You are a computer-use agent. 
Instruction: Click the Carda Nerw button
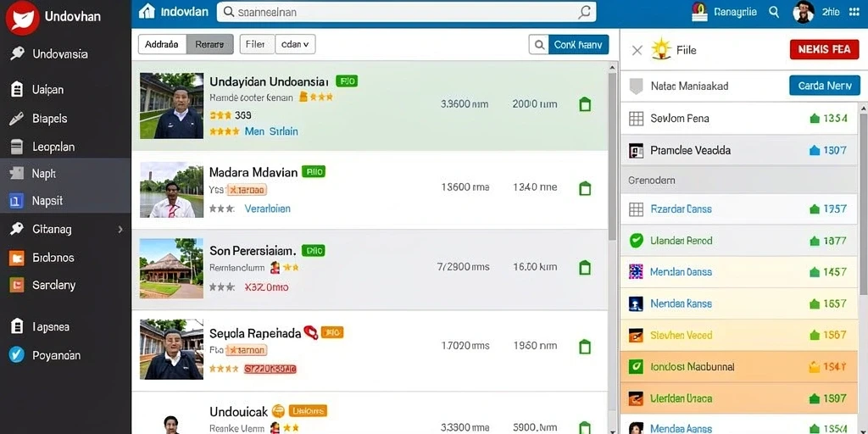[824, 86]
